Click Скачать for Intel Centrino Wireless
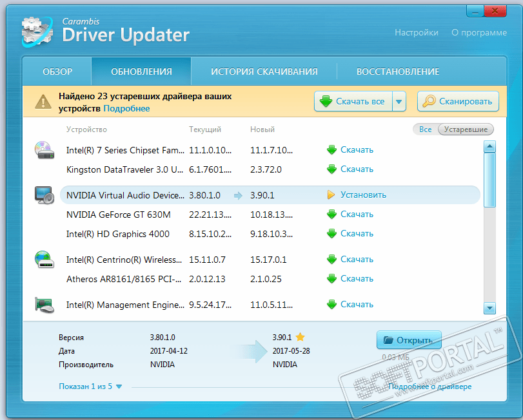This screenshot has height=420, width=523. point(357,259)
